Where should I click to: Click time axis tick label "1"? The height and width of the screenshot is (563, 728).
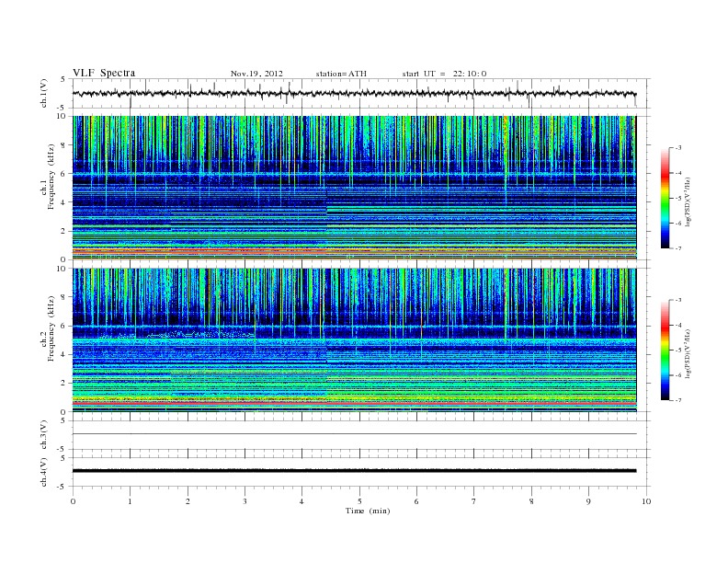(130, 501)
